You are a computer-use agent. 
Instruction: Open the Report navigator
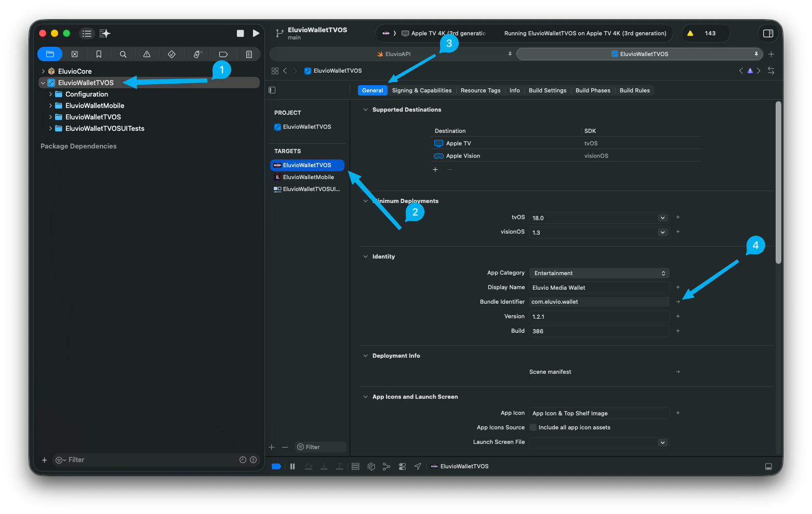point(249,54)
